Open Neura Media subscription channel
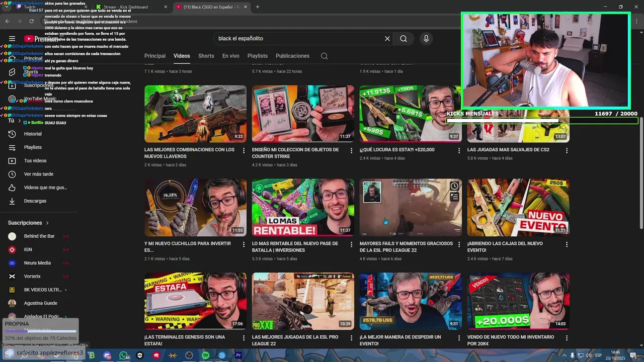Image resolution: width=644 pixels, height=362 pixels. click(37, 263)
